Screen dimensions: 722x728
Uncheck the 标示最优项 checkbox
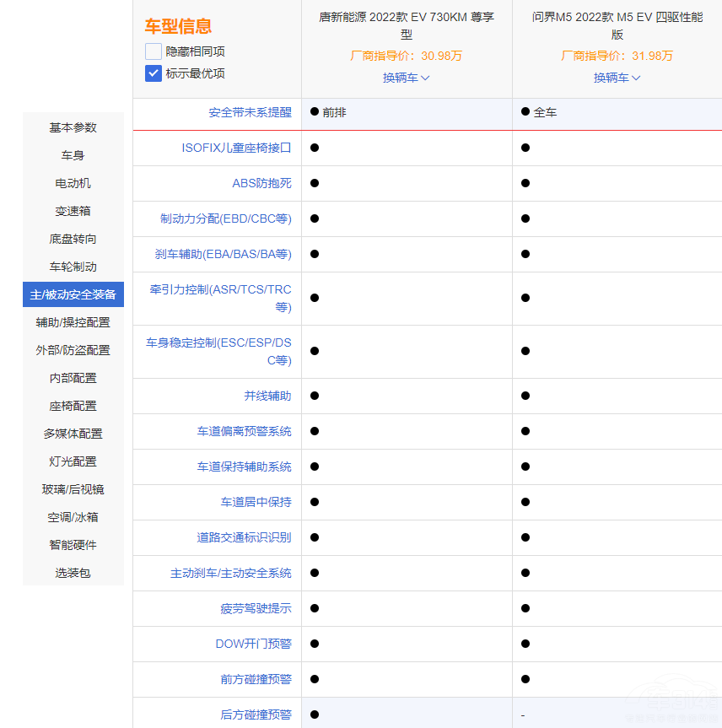coord(153,73)
